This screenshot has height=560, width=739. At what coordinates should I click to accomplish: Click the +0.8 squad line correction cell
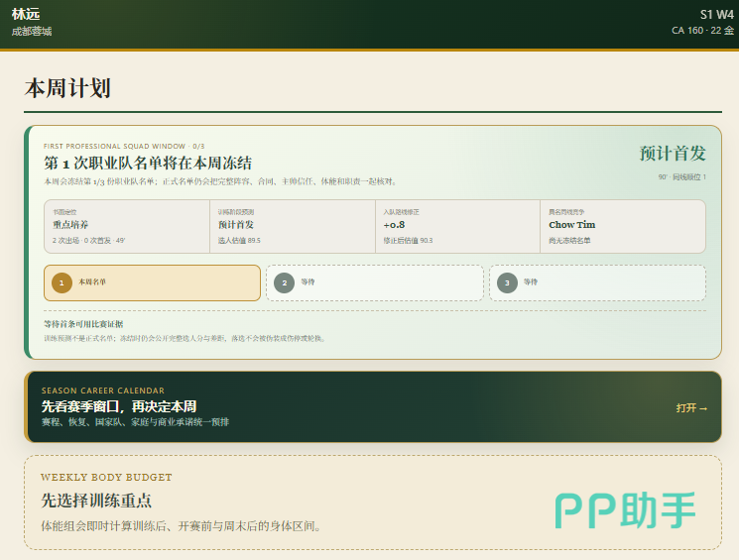pyautogui.click(x=457, y=227)
